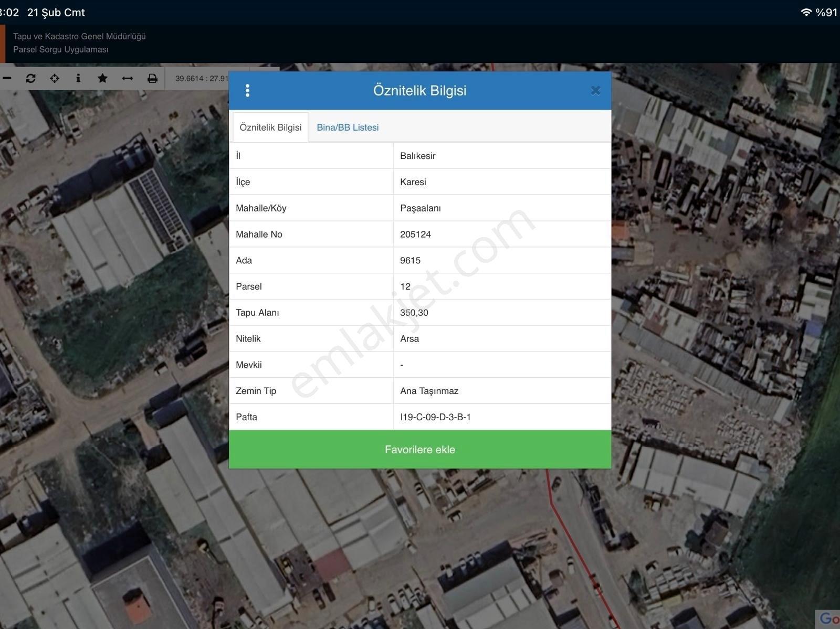Click the Mevkii row label
The width and height of the screenshot is (840, 629).
point(249,365)
